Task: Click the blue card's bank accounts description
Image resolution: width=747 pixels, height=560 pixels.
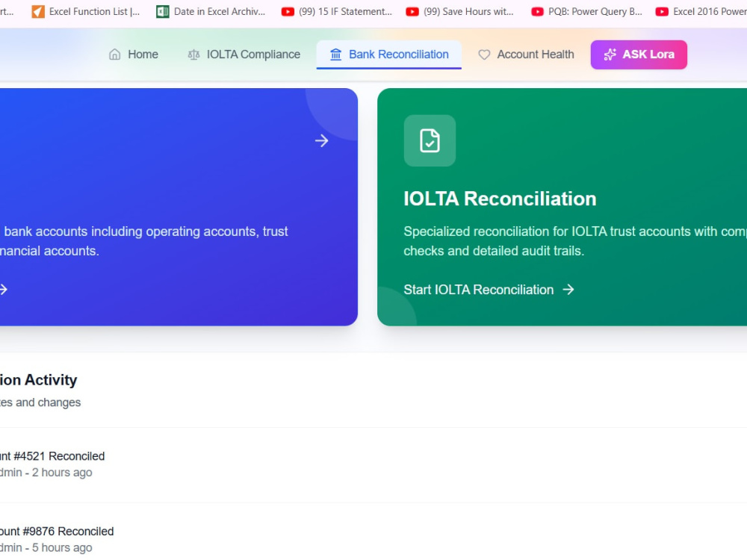Action: 144,241
